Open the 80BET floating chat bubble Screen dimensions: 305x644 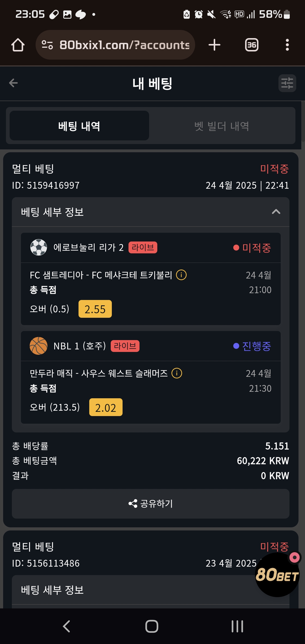click(x=277, y=575)
